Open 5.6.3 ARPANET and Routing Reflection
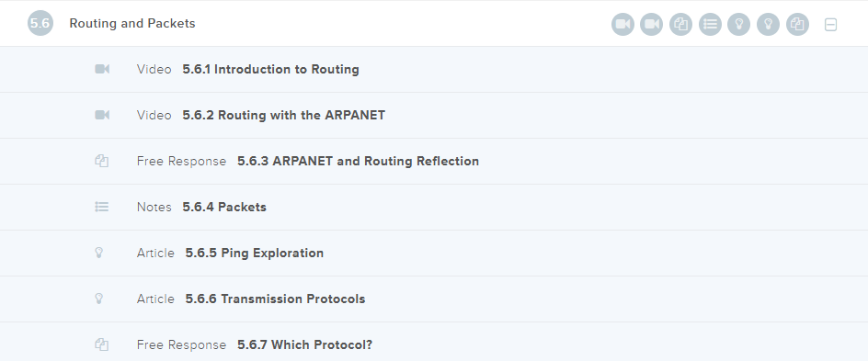 click(x=434, y=161)
